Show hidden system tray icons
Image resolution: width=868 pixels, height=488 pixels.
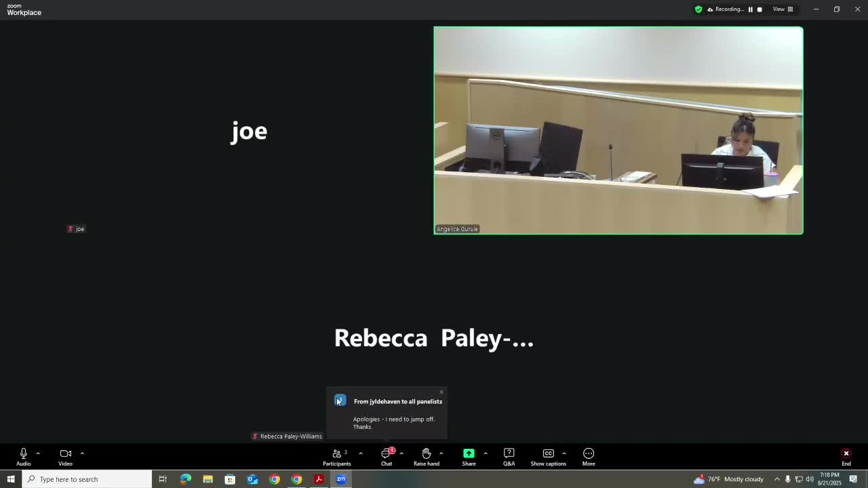[777, 479]
